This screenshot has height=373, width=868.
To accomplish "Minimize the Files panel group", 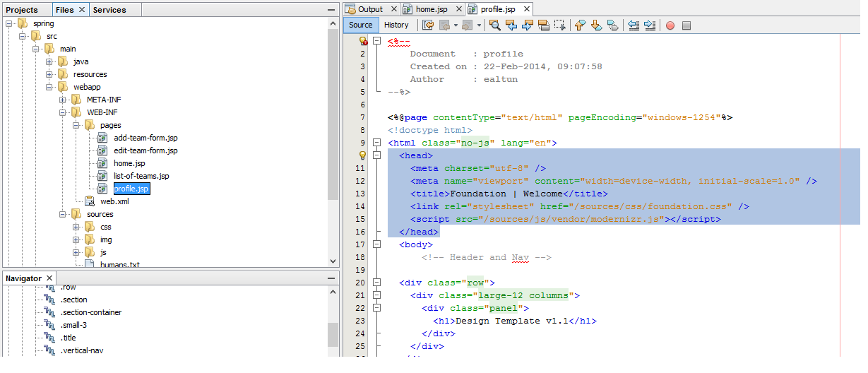I will pos(331,10).
